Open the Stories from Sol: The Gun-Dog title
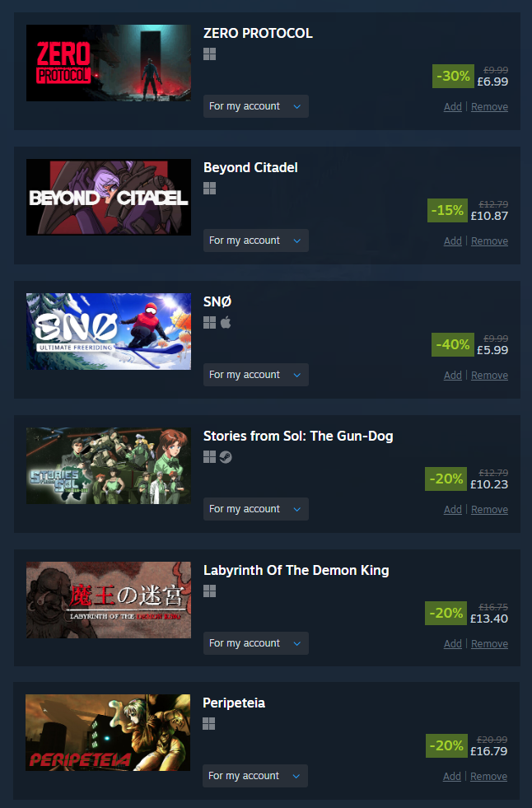 click(x=298, y=436)
